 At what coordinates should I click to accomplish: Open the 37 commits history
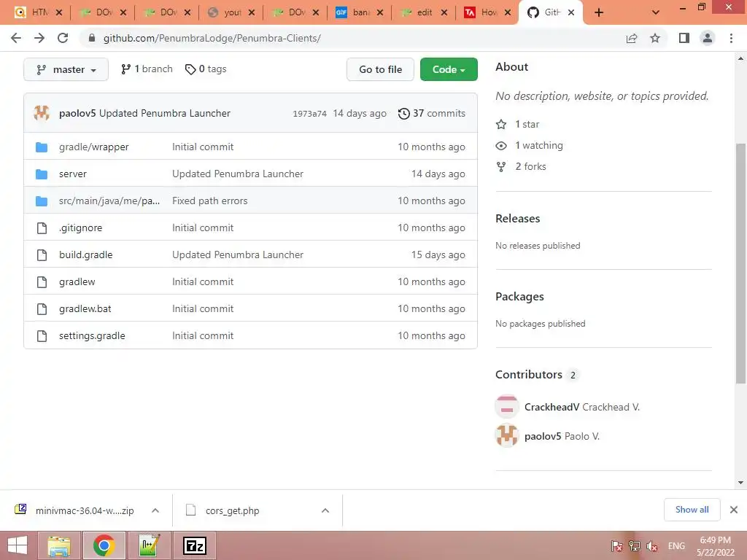tap(432, 113)
